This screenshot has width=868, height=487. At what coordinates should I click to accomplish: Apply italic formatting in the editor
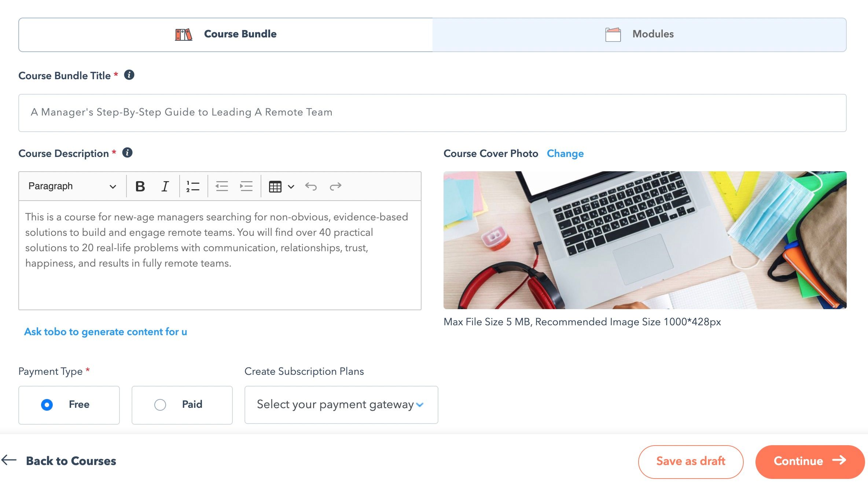pos(165,186)
